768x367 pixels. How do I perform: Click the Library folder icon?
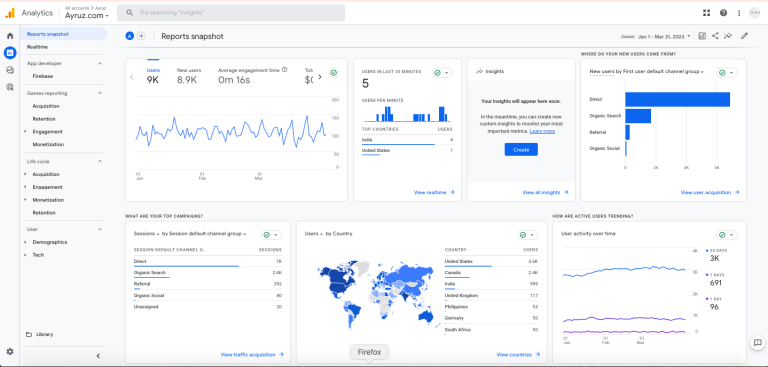coord(29,334)
